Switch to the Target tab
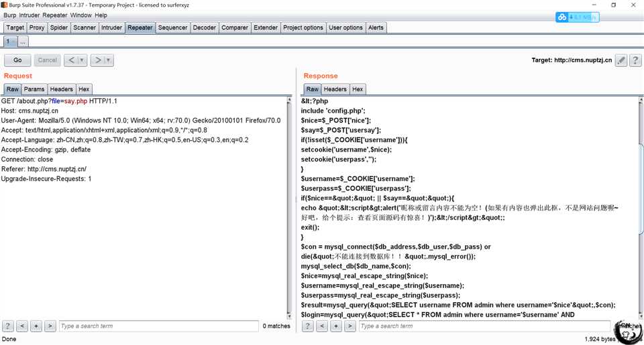Image resolution: width=644 pixels, height=345 pixels. point(15,27)
